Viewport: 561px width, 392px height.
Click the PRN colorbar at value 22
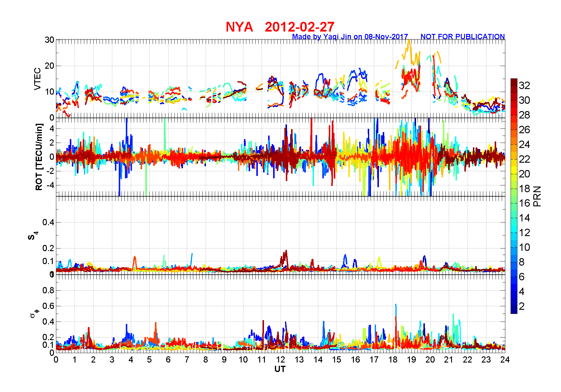tap(514, 159)
